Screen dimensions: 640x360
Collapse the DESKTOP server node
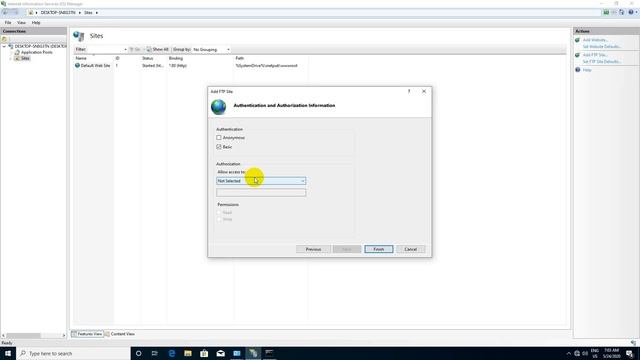tap(4, 47)
